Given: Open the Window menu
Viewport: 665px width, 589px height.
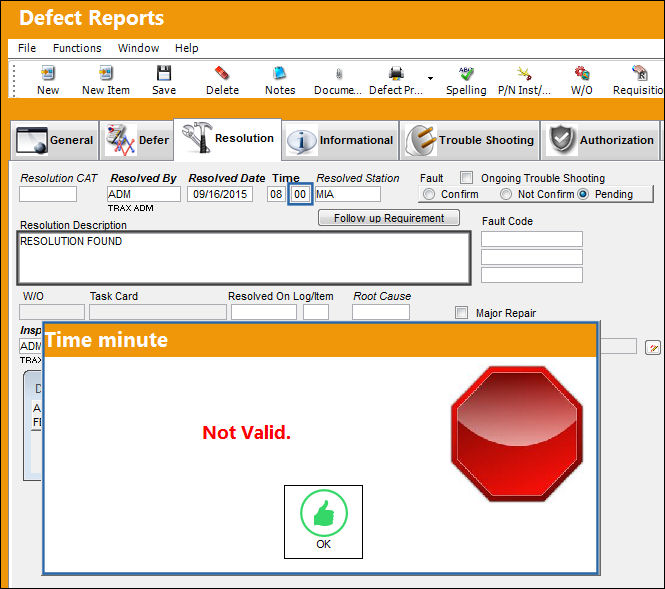Looking at the screenshot, I should pyautogui.click(x=138, y=48).
